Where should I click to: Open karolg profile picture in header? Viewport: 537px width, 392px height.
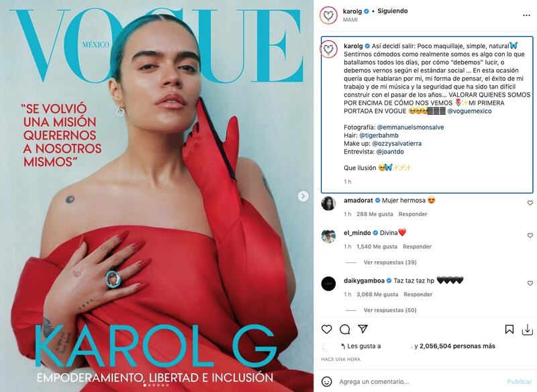(328, 15)
